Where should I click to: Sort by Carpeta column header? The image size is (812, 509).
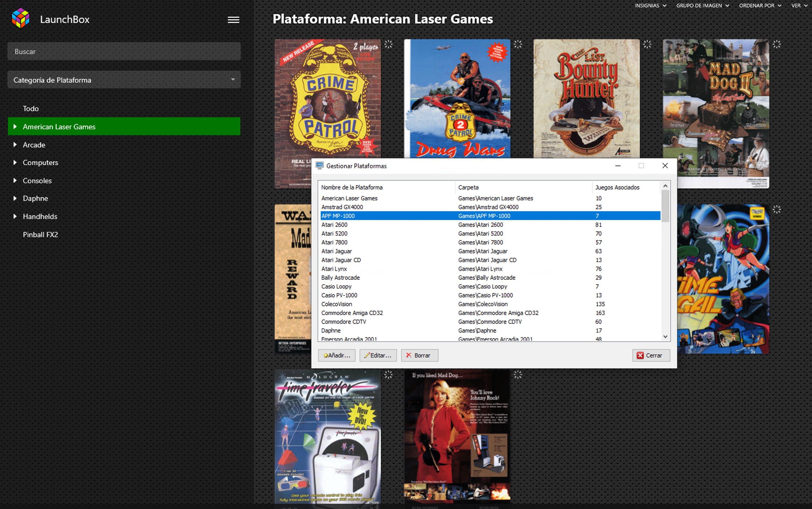[524, 187]
